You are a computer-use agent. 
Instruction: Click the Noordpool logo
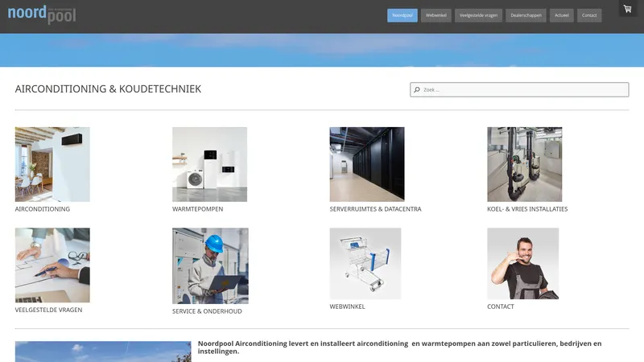point(42,14)
